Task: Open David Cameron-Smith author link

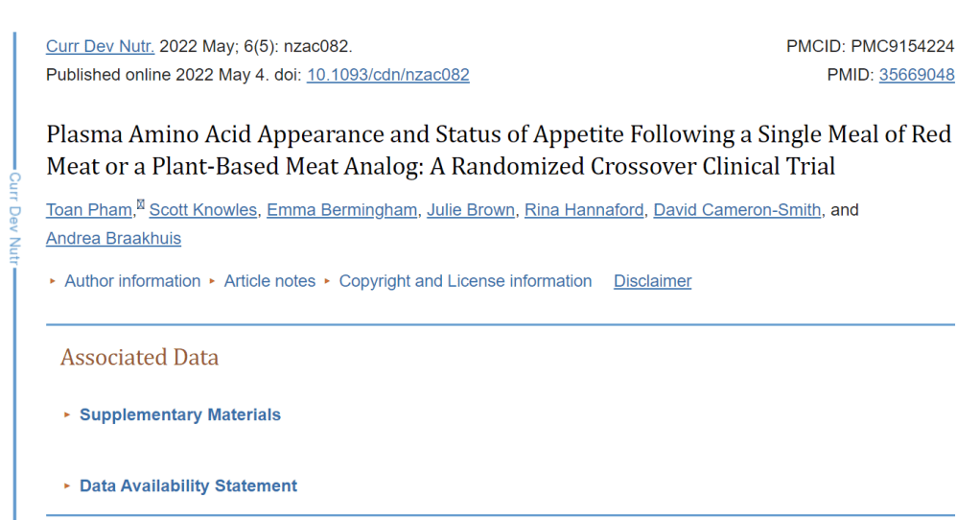Action: (737, 210)
